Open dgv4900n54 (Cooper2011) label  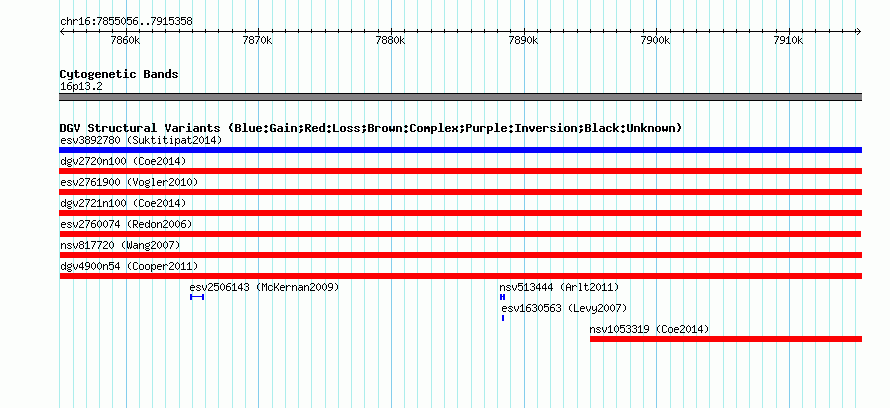coord(129,266)
